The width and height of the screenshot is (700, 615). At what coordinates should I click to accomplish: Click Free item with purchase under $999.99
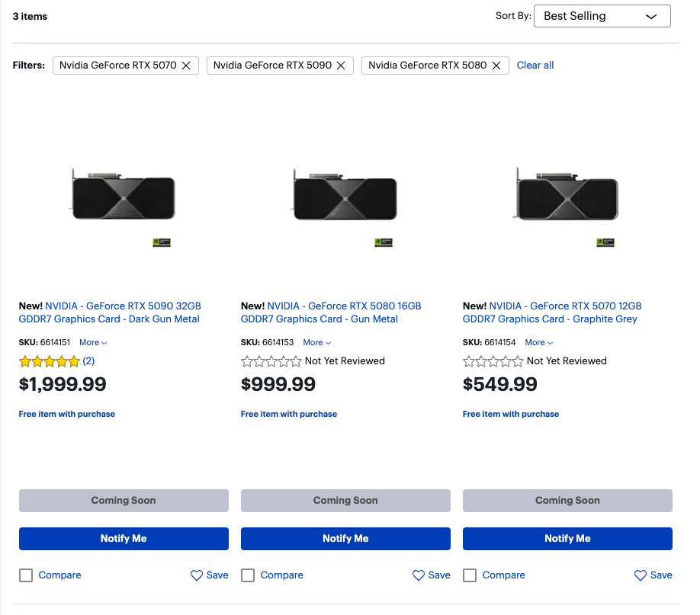[x=289, y=414]
